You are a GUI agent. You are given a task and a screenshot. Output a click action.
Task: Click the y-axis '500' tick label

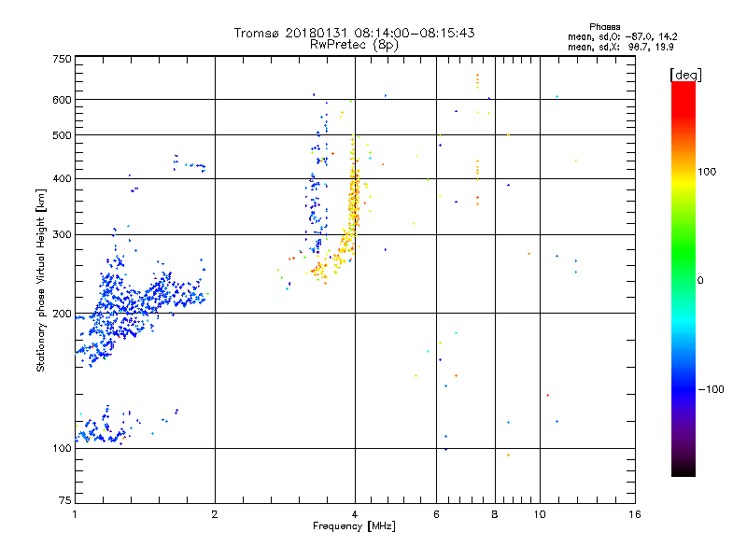(x=62, y=135)
